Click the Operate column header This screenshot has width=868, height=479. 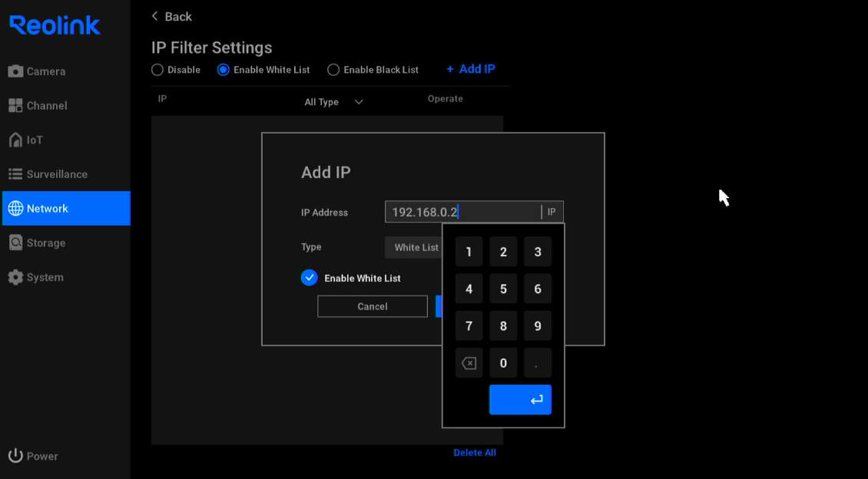[445, 98]
